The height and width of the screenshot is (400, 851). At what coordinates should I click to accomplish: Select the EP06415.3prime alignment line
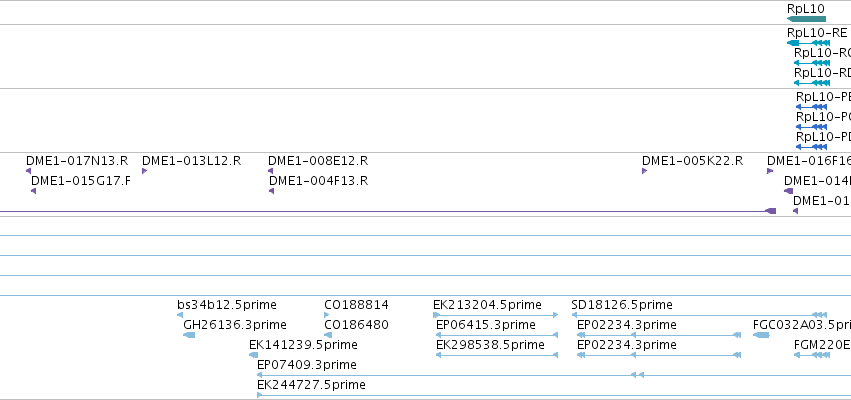(497, 335)
